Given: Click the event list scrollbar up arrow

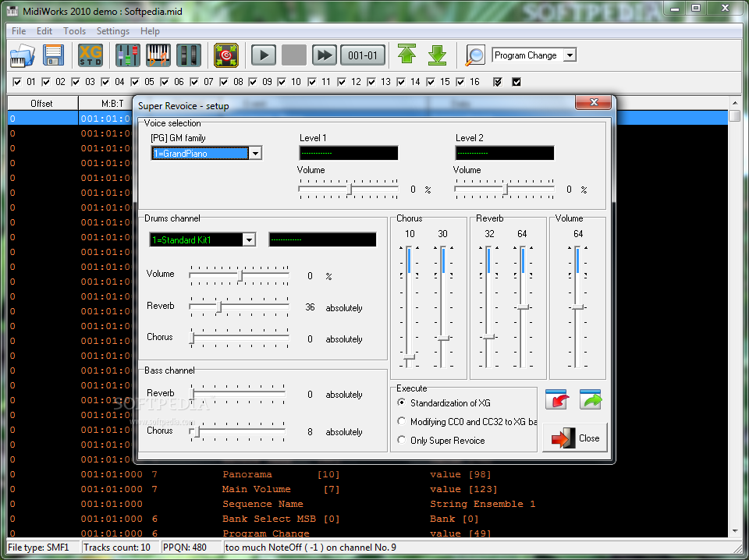Looking at the screenshot, I should click(735, 102).
